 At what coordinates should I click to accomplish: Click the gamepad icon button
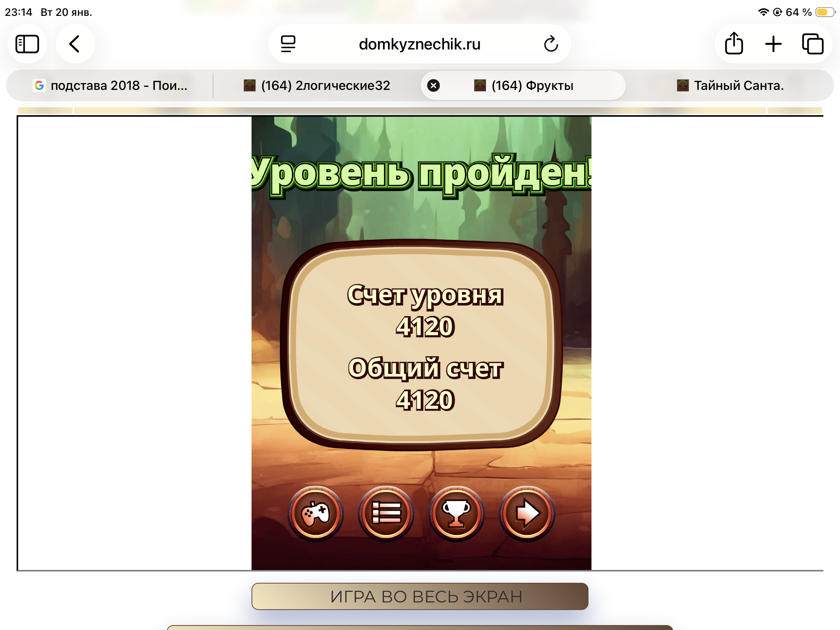[x=315, y=513]
